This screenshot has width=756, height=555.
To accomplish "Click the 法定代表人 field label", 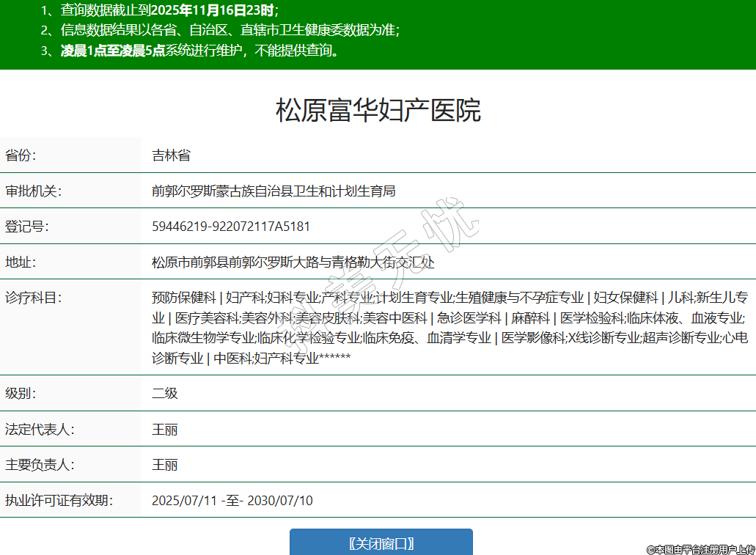I will [40, 429].
